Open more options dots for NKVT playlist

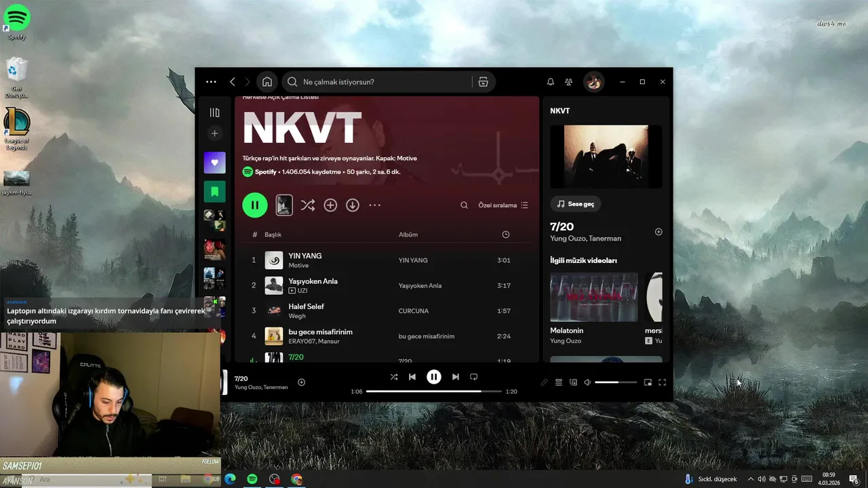375,205
